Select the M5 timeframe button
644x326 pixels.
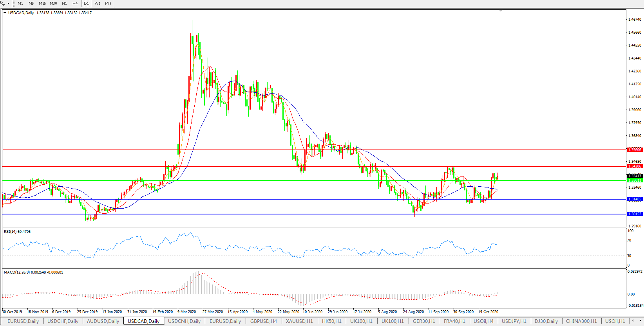[x=31, y=4]
